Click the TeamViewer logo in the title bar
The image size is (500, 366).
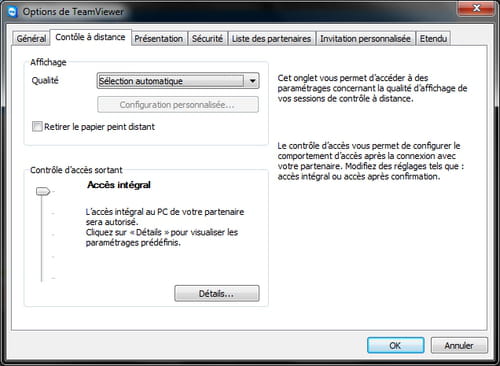pyautogui.click(x=12, y=12)
